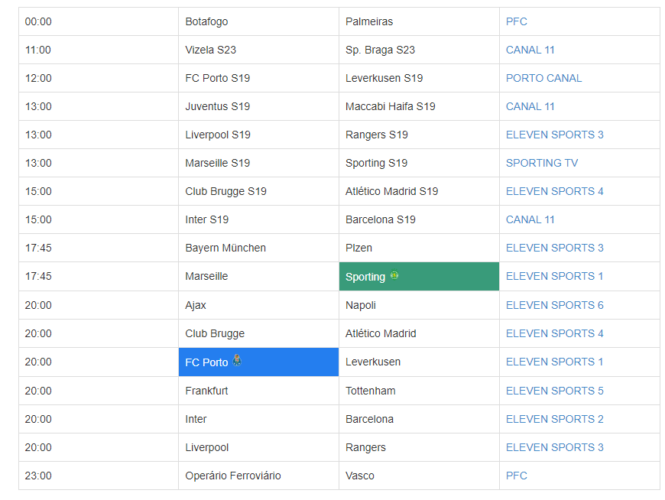Click the Sporting S19 cell

pos(419,163)
